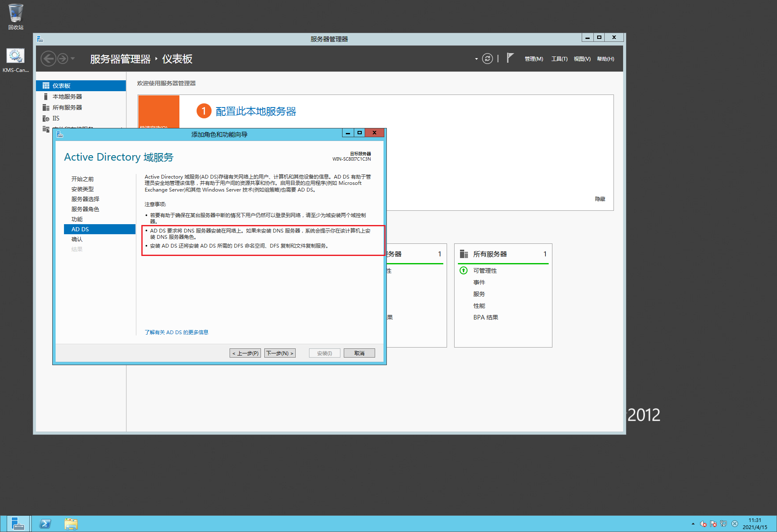777x532 pixels.
Task: Open Server Manager from the taskbar
Action: [18, 524]
